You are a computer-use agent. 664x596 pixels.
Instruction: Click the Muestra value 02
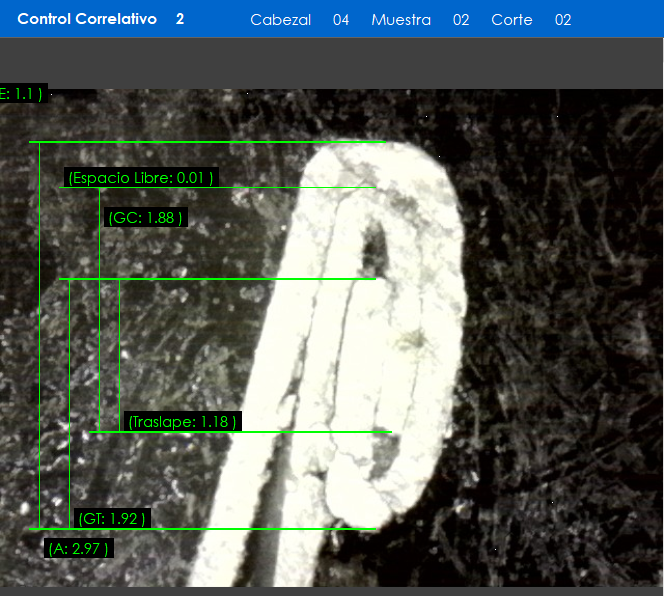click(461, 20)
